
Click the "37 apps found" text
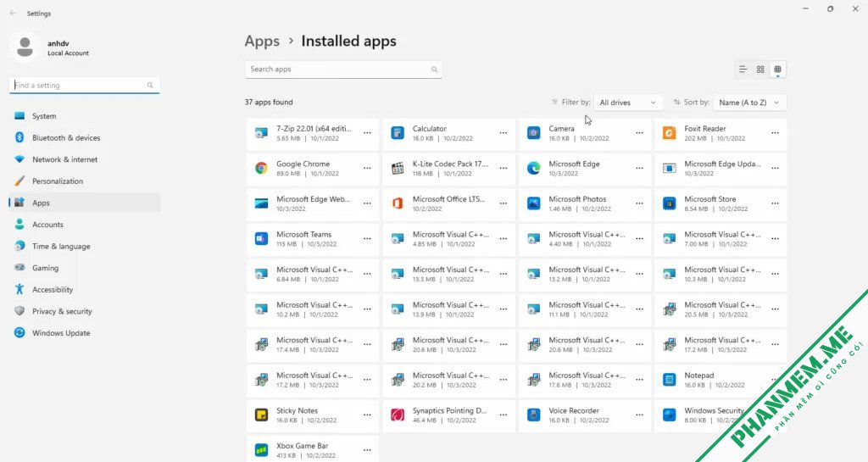pos(269,103)
